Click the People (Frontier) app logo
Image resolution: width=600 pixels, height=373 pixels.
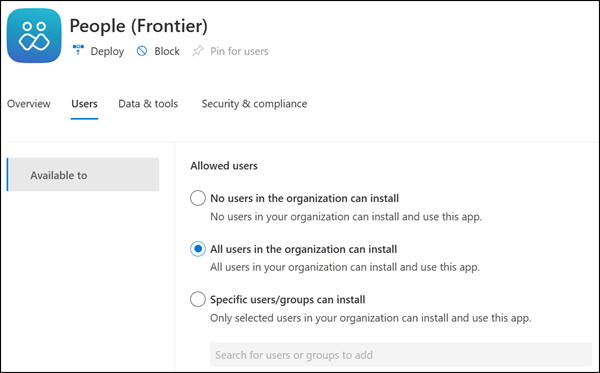34,36
